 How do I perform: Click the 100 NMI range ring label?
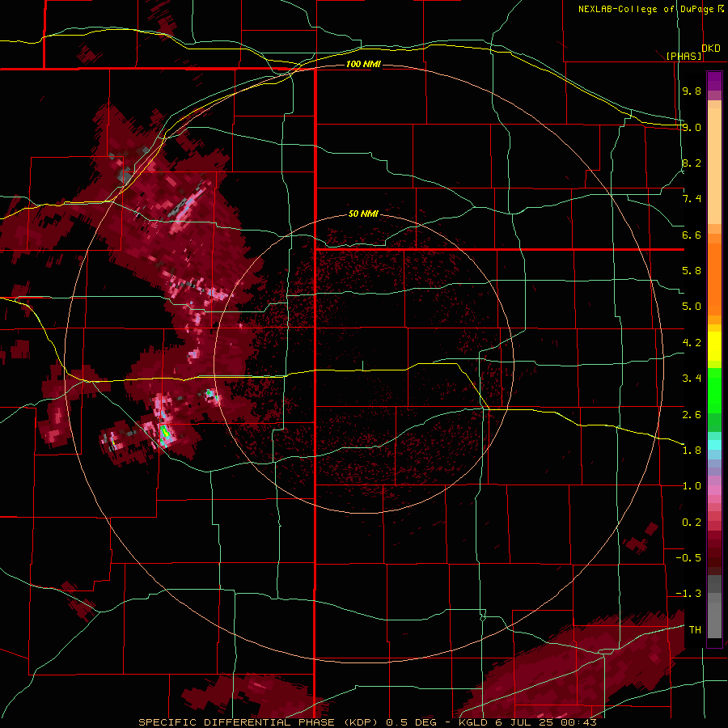363,64
